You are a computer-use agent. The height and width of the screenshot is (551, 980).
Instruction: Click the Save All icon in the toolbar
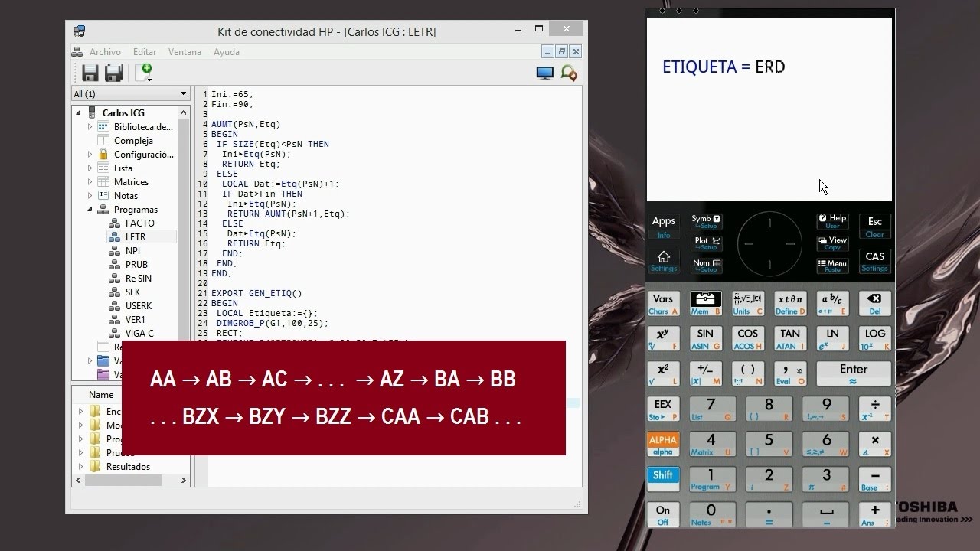[x=114, y=73]
